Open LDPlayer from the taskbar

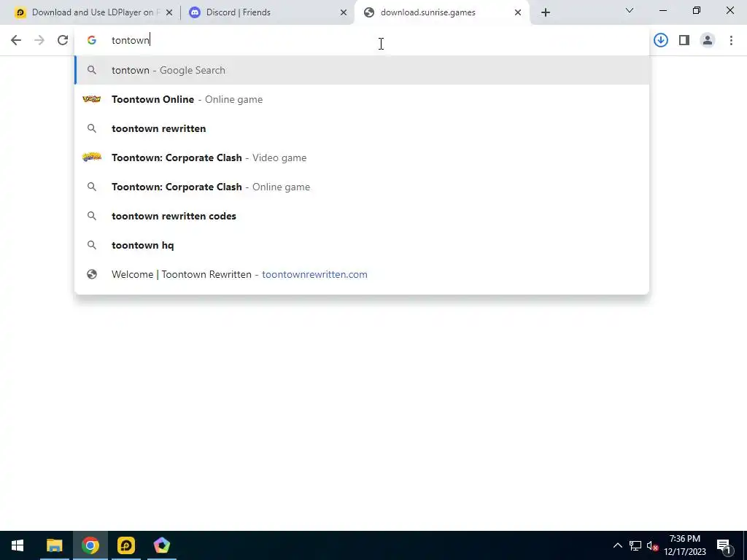(x=125, y=545)
